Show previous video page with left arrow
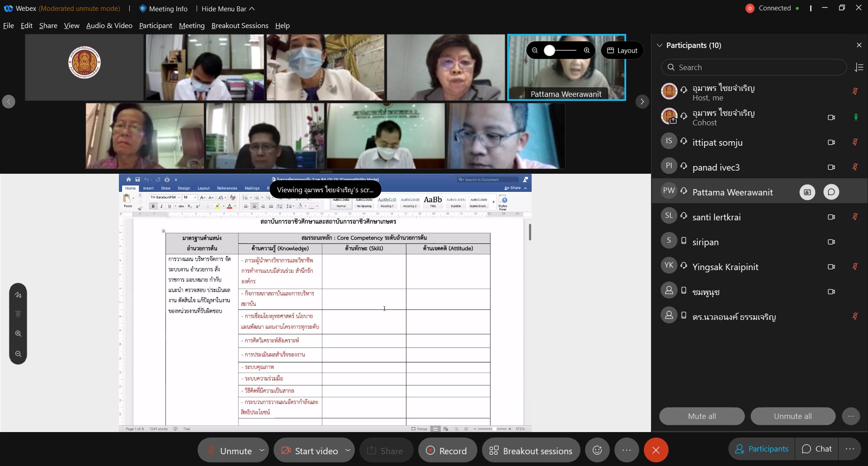Screen dimensions: 868x466 [9, 102]
